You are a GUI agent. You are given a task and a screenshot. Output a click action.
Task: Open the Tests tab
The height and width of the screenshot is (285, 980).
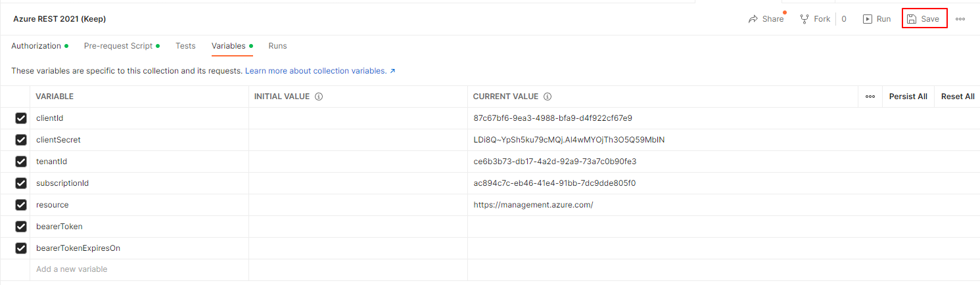pyautogui.click(x=185, y=46)
